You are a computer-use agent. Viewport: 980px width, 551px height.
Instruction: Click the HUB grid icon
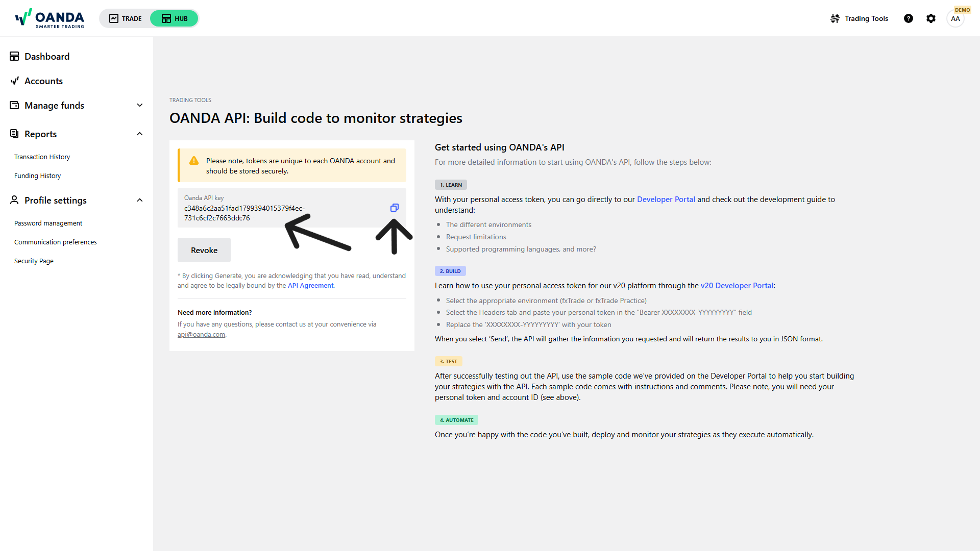pos(166,18)
